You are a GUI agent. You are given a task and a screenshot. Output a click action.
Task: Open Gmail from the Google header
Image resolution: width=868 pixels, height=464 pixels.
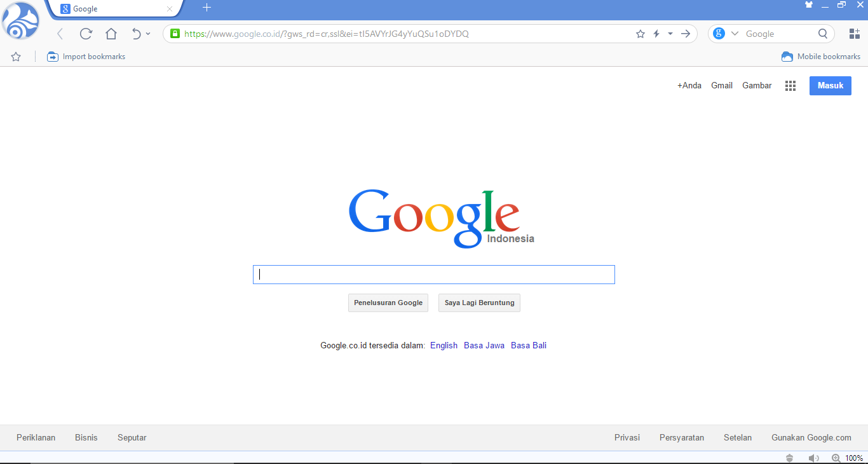722,85
